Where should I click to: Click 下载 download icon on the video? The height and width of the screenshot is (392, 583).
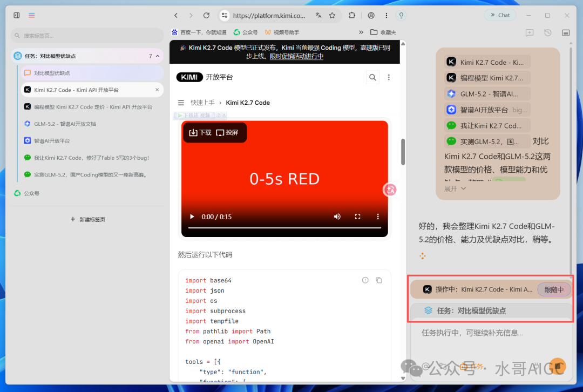(200, 133)
